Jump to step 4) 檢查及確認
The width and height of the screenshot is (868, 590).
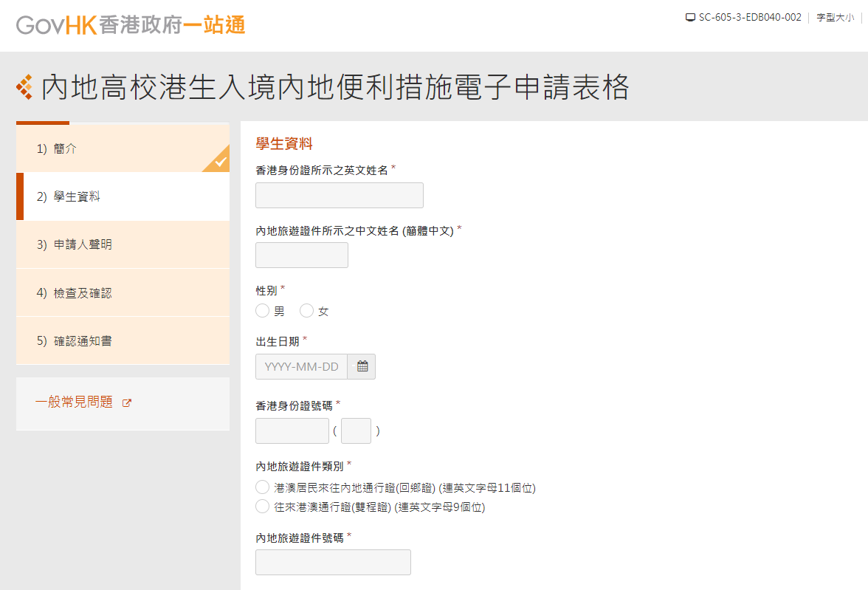[x=83, y=293]
